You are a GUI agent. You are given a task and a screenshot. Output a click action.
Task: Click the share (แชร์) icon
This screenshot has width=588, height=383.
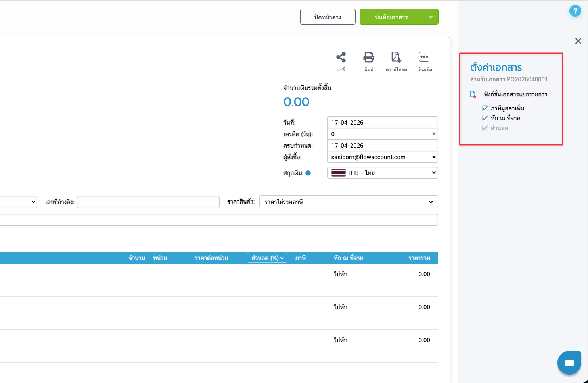coord(341,58)
